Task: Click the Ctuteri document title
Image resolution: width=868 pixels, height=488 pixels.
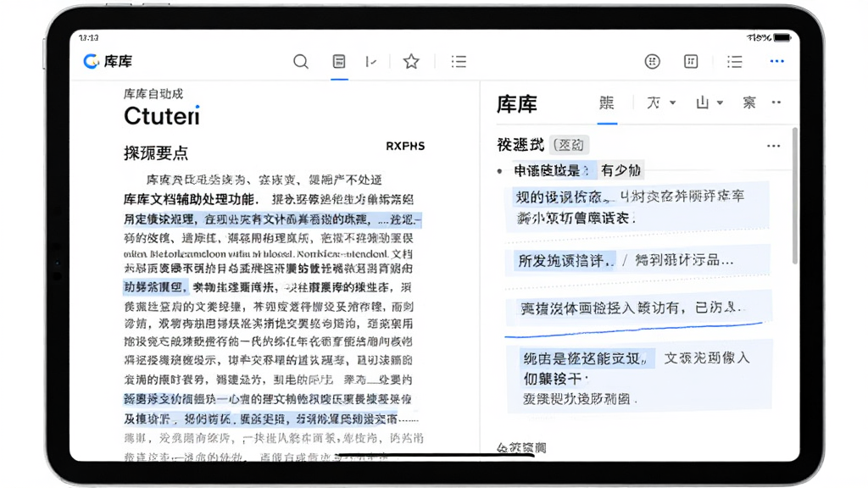Action: tap(162, 116)
